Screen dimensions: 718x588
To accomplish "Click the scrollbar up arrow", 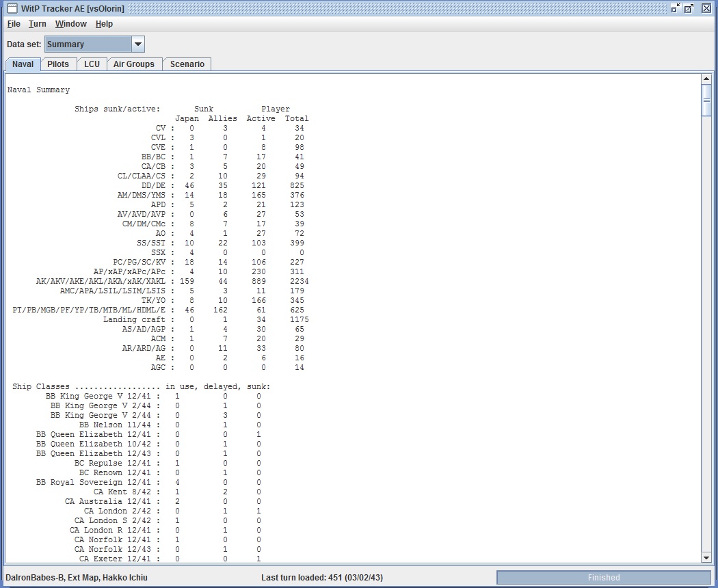I will click(x=706, y=79).
